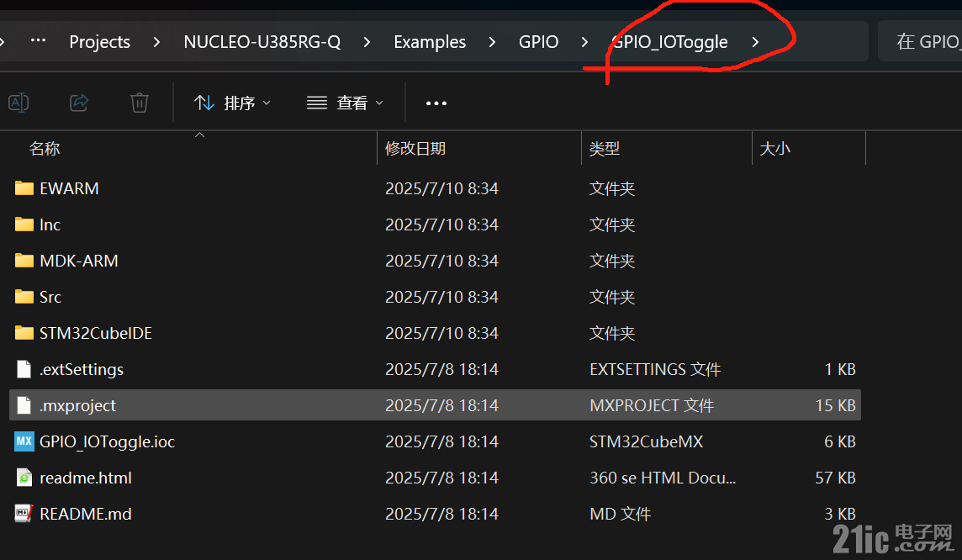Select .mxproject file name
962x560 pixels.
pos(78,405)
